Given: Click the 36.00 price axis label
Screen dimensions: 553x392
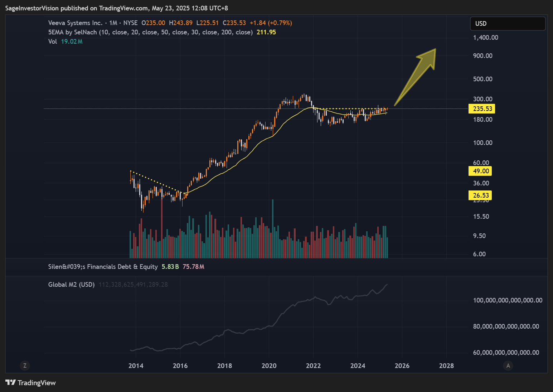Looking at the screenshot, I should (481, 183).
